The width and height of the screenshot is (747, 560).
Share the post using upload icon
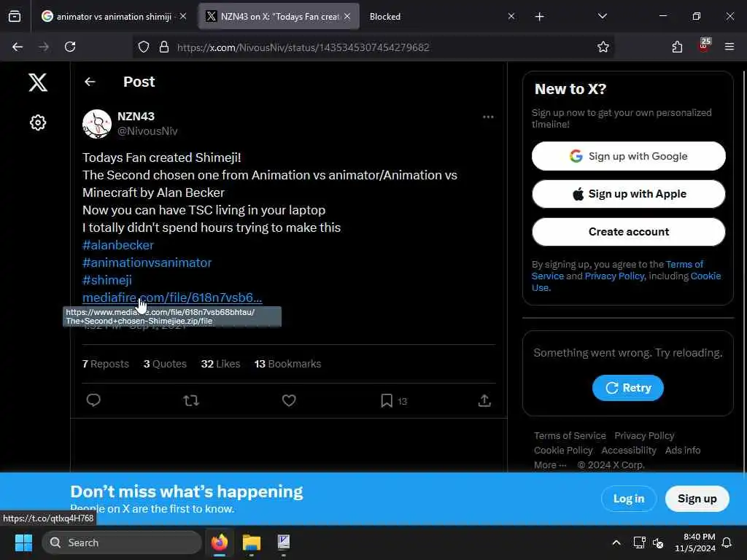[484, 400]
